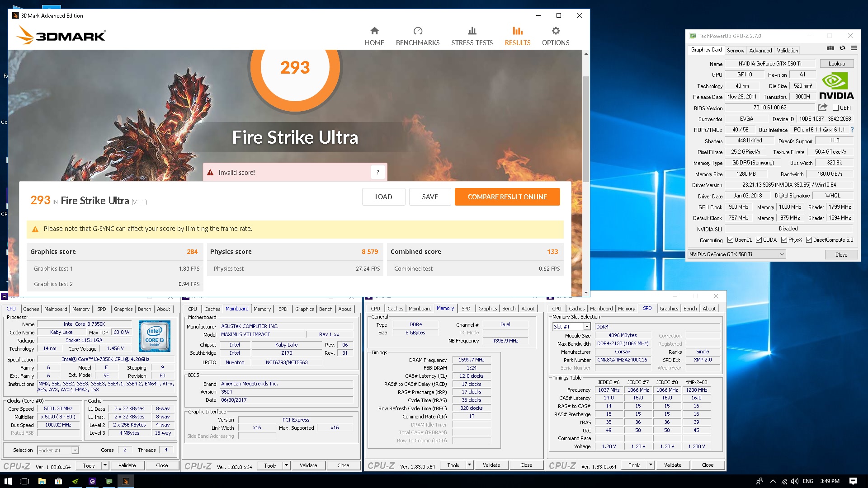The width and height of the screenshot is (868, 488).
Task: Open the Graphics tab in CPU-Z SPD window
Action: (669, 309)
